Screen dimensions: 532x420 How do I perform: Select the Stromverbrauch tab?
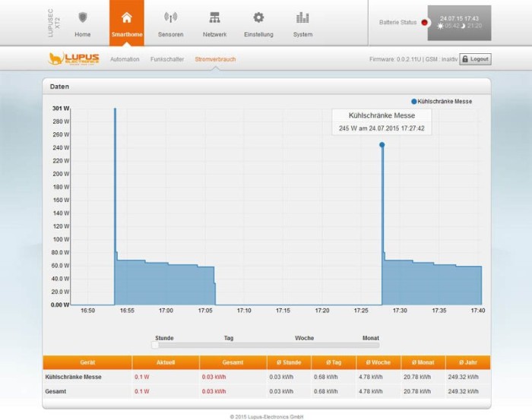[x=215, y=59]
